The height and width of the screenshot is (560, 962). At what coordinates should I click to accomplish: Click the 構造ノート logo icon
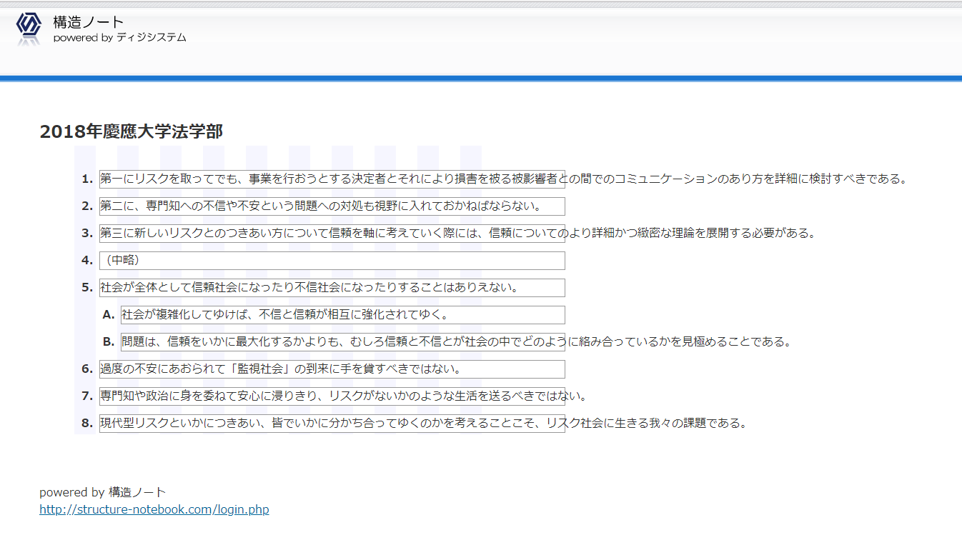pyautogui.click(x=29, y=28)
